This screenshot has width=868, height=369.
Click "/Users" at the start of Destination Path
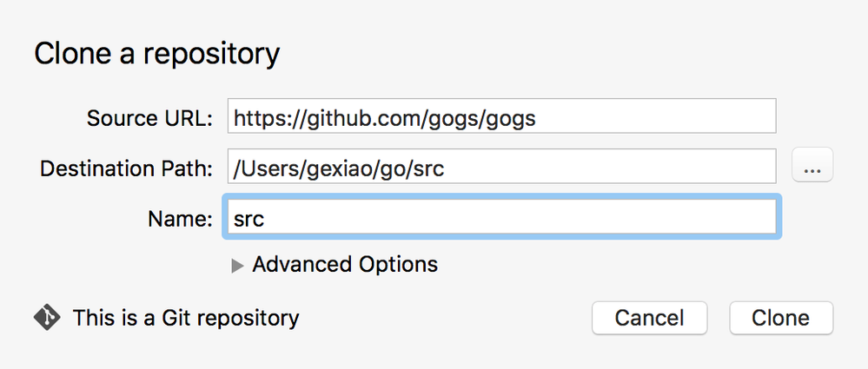(x=267, y=168)
